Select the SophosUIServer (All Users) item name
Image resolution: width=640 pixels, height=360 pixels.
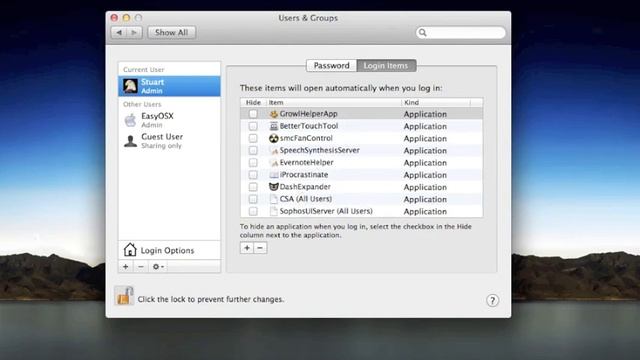pos(326,211)
